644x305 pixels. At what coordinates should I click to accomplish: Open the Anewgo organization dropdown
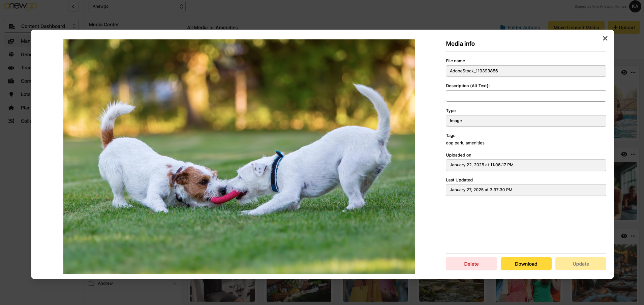coord(137,6)
